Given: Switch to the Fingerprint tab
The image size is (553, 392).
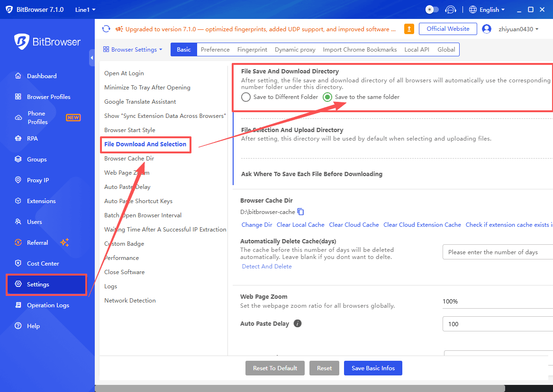Looking at the screenshot, I should 252,49.
